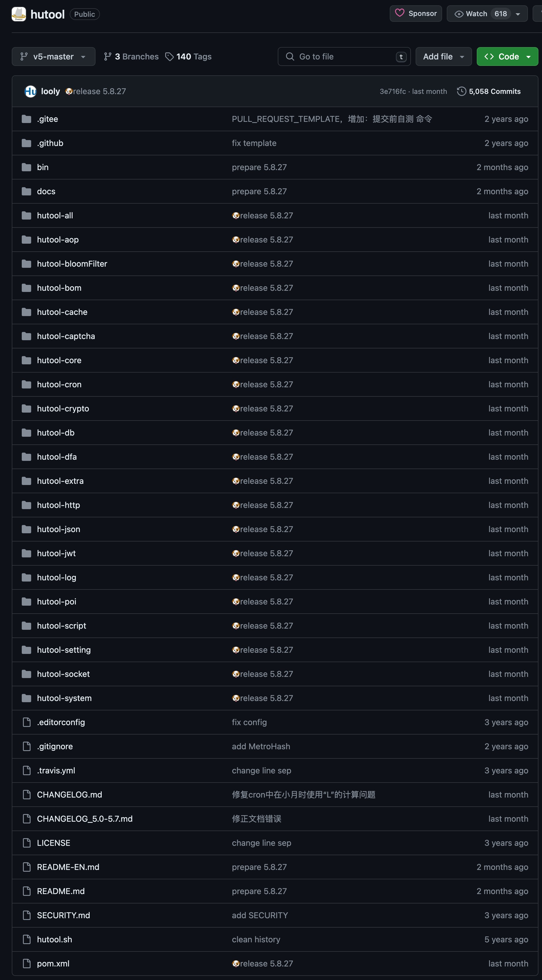542x980 pixels.
Task: Click the hutool repository avatar icon
Action: pyautogui.click(x=19, y=14)
